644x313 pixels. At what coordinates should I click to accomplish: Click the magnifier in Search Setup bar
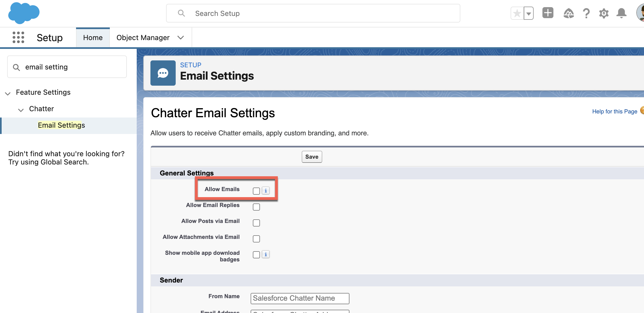(x=181, y=13)
